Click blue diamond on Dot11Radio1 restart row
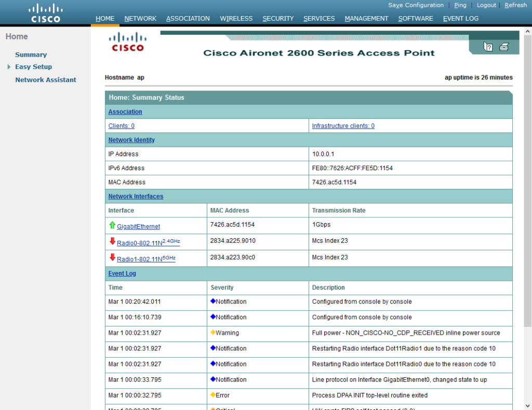Screen dimensions: 532x410 point(213,348)
